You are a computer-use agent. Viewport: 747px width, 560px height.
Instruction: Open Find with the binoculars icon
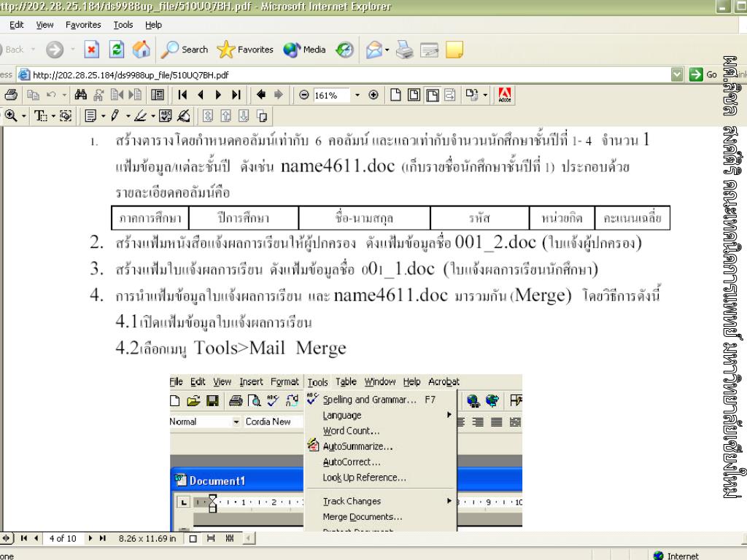tap(80, 95)
